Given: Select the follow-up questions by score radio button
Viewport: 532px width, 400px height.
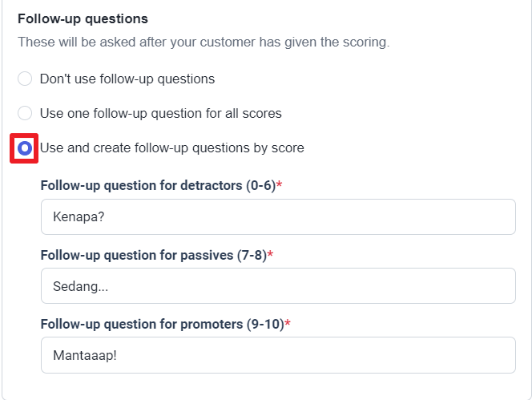Looking at the screenshot, I should click(25, 148).
